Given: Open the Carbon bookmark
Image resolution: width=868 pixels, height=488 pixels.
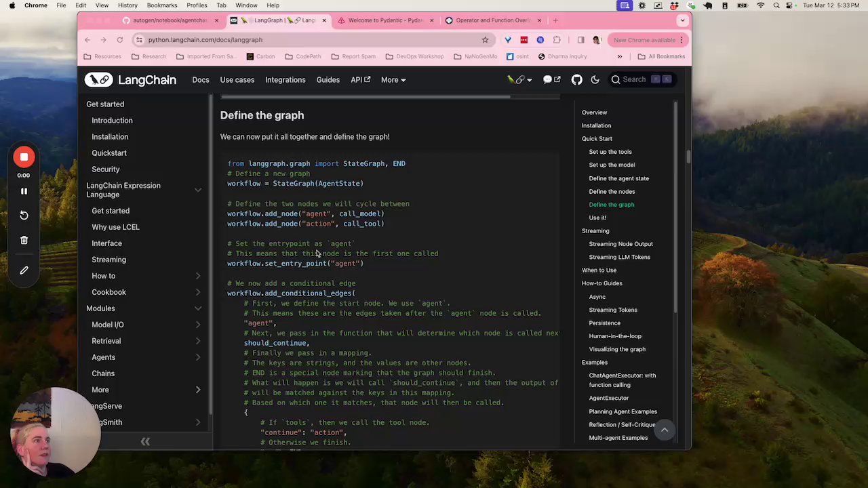Looking at the screenshot, I should [x=260, y=56].
